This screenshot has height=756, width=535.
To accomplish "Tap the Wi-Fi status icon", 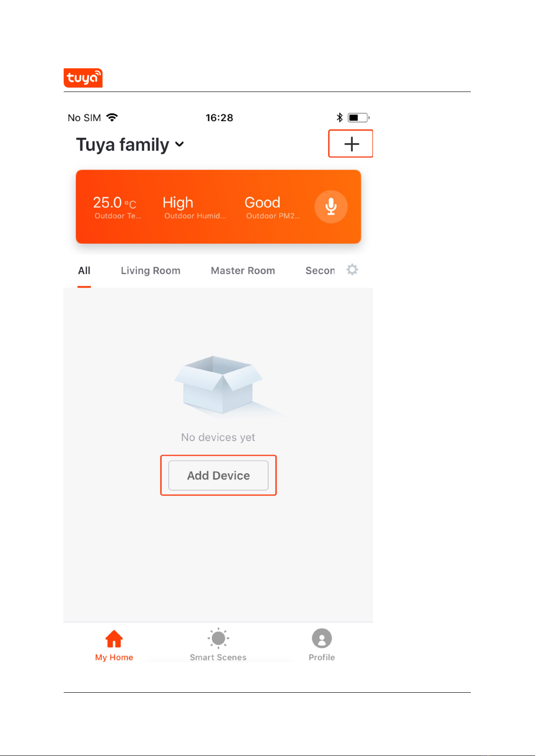I will click(112, 118).
